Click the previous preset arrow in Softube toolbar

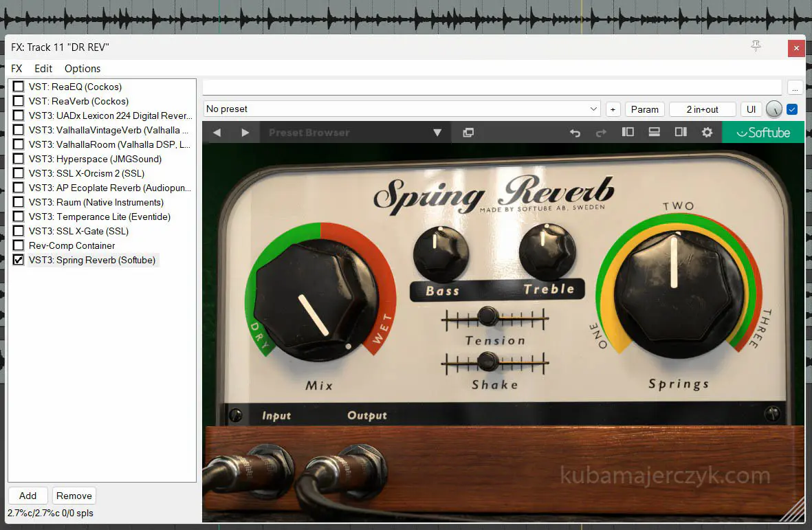[x=217, y=133]
